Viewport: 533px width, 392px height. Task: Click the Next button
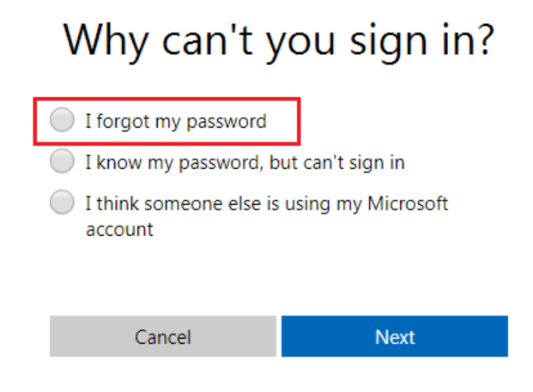tap(395, 337)
